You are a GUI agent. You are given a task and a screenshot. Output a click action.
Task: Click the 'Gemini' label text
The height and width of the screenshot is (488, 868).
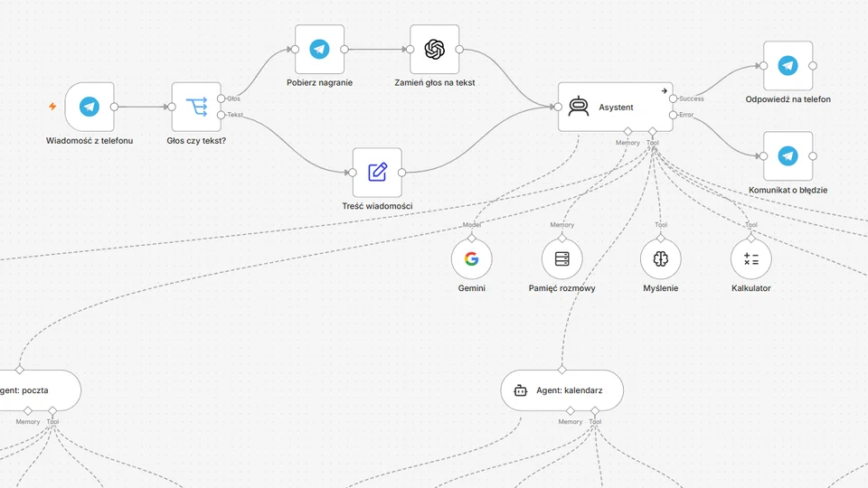pos(472,288)
